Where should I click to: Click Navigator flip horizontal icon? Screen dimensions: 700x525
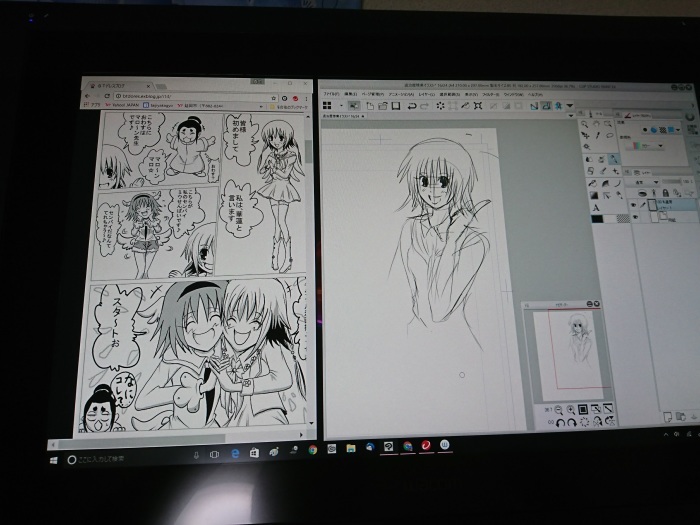coord(598,421)
